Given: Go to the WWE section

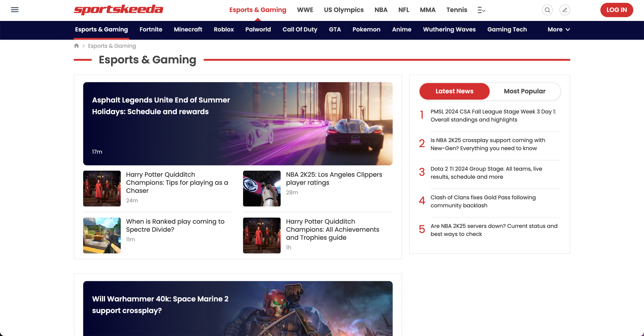Looking at the screenshot, I should click(305, 10).
